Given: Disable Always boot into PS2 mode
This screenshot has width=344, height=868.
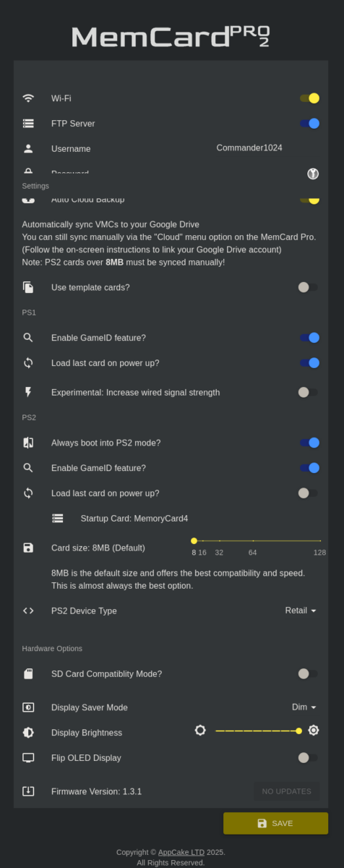Looking at the screenshot, I should point(309,443).
